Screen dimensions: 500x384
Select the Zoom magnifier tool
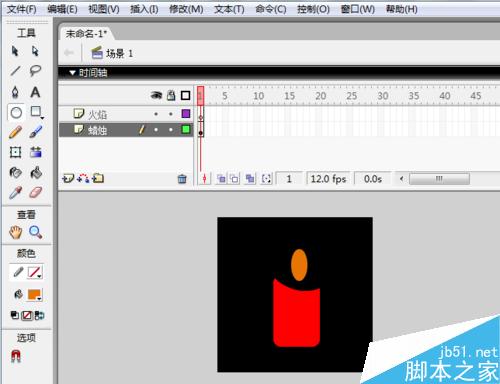(35, 232)
